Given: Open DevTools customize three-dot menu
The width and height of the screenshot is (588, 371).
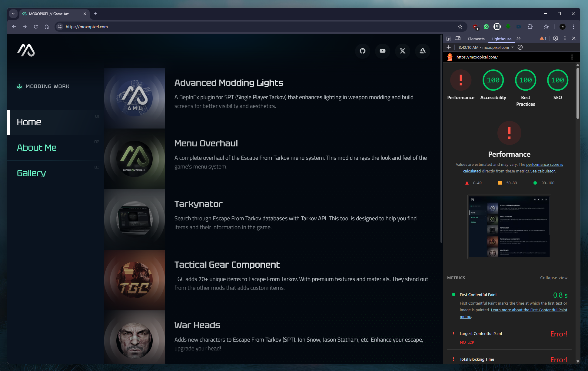Looking at the screenshot, I should 565,38.
